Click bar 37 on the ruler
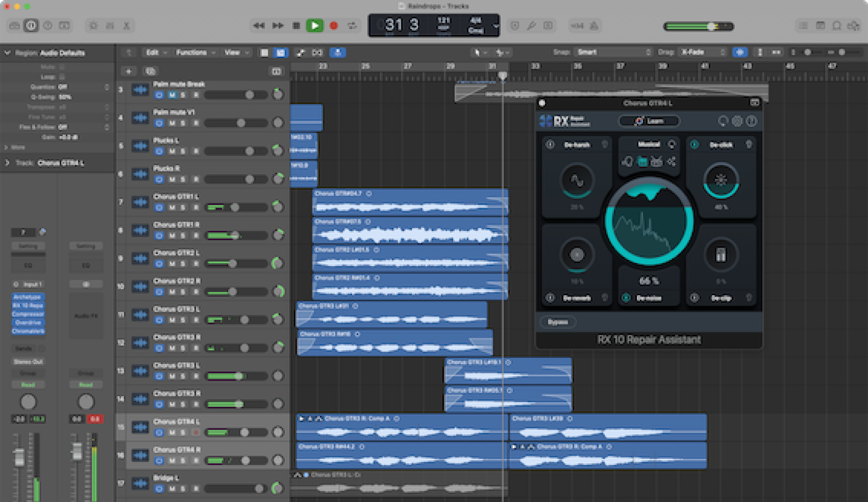Screen dimensions: 868x502 pyautogui.click(x=620, y=66)
